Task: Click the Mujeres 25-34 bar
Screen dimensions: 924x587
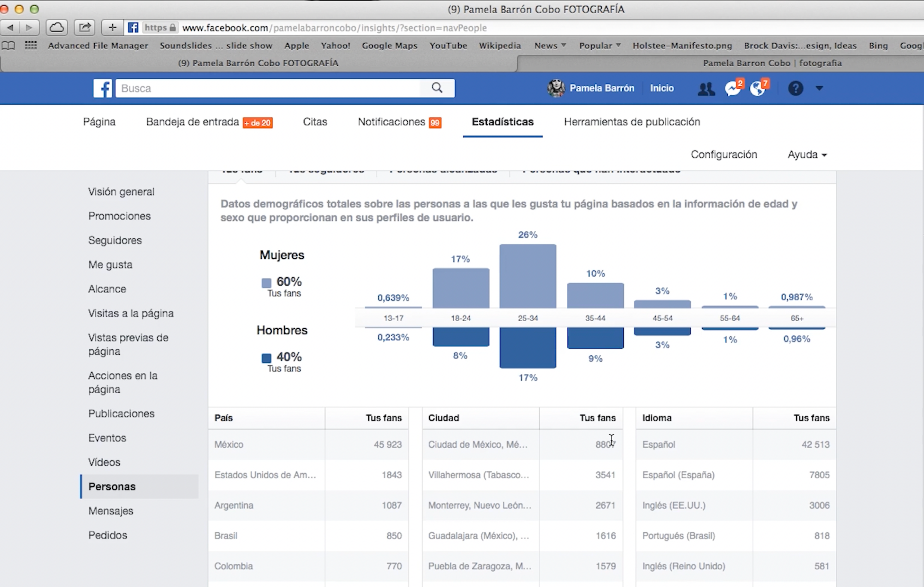Action: (x=528, y=276)
